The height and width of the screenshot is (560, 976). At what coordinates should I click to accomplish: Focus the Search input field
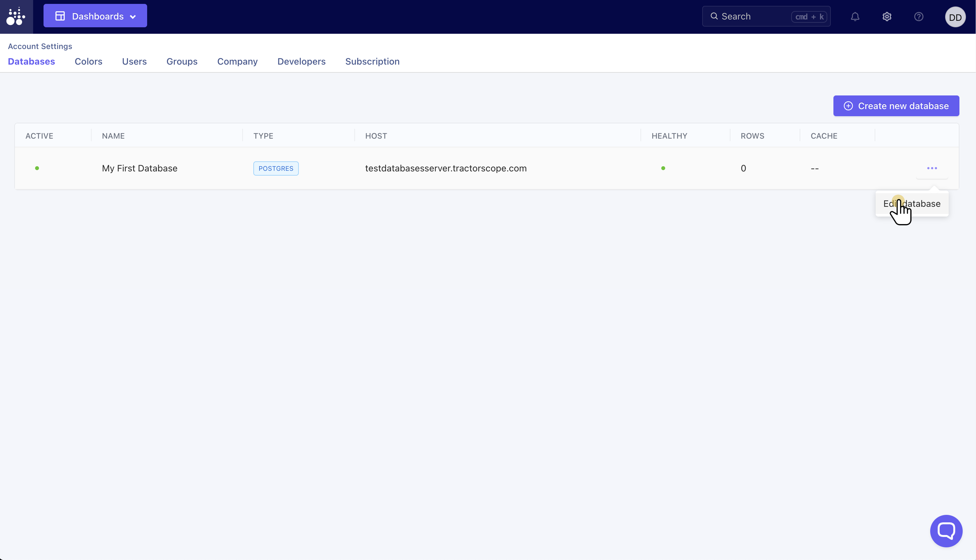(x=754, y=17)
